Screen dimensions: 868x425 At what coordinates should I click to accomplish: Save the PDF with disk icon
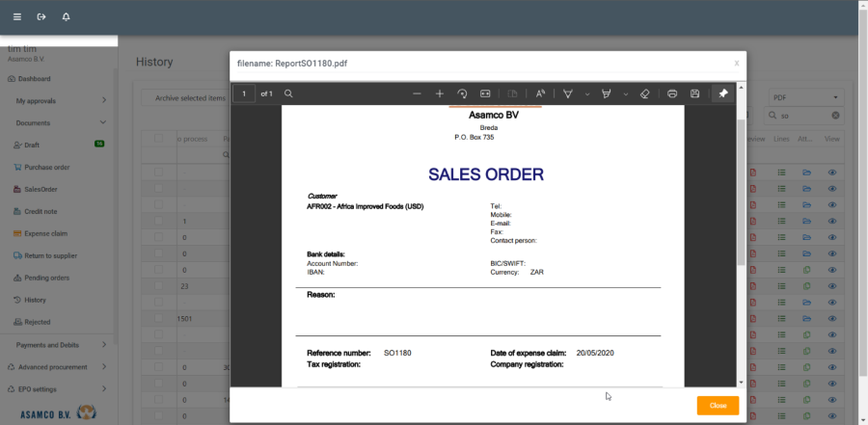click(x=694, y=93)
